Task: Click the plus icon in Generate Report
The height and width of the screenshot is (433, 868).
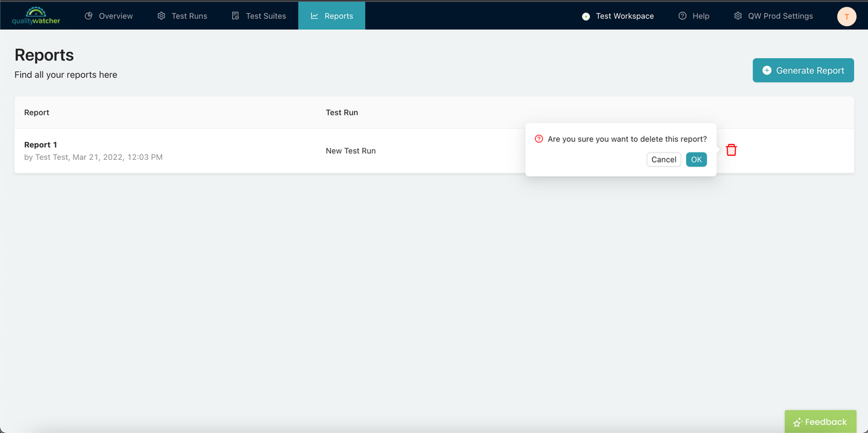Action: pos(767,71)
